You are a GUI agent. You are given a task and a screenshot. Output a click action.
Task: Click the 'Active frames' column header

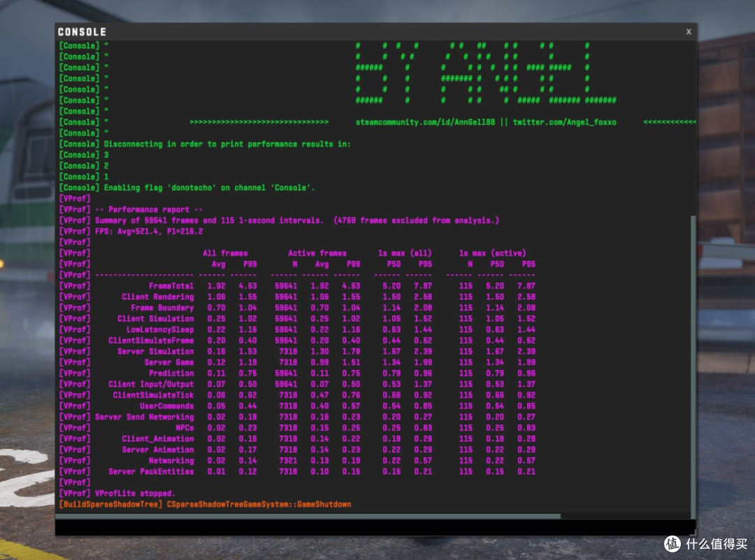[317, 253]
